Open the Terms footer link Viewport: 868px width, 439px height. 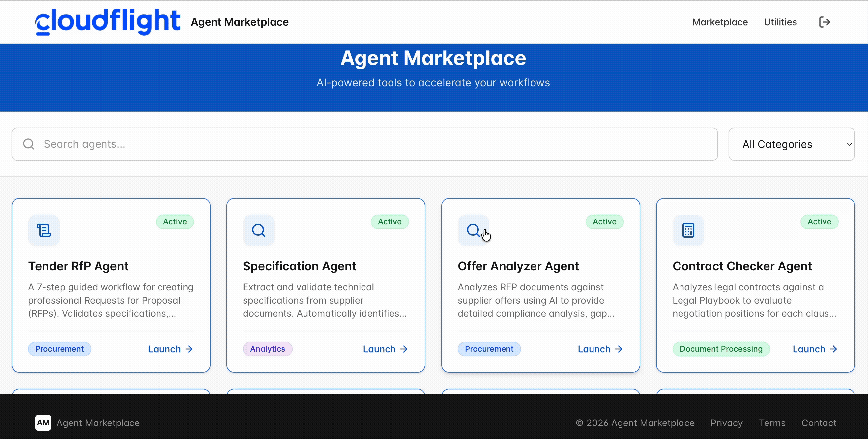[772, 423]
